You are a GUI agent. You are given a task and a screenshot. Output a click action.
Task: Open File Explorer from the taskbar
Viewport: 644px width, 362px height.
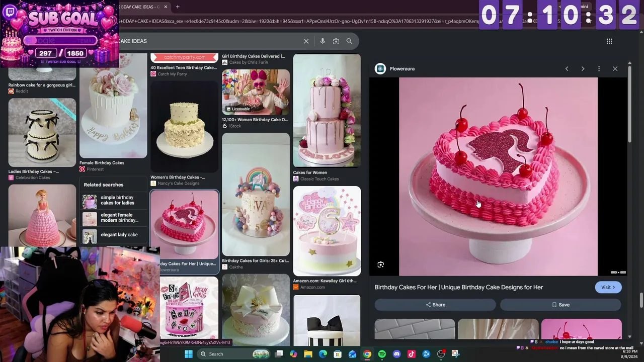coord(308,354)
